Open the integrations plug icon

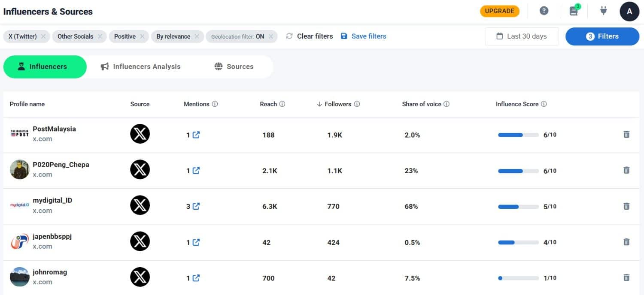[604, 11]
